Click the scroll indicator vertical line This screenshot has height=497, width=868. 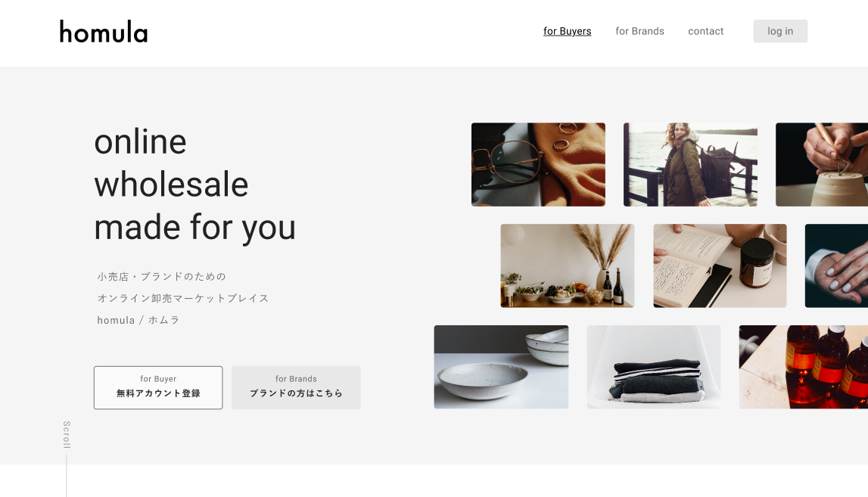click(x=67, y=476)
